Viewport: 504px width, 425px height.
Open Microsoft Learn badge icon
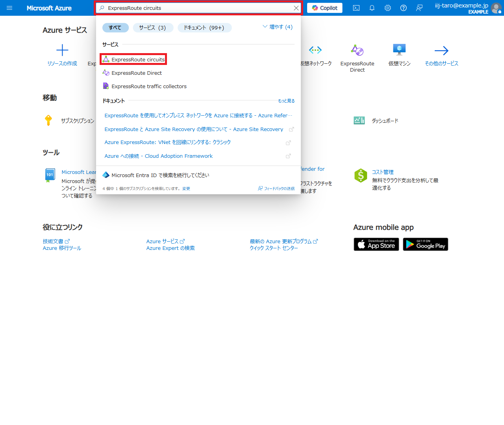[x=50, y=176]
